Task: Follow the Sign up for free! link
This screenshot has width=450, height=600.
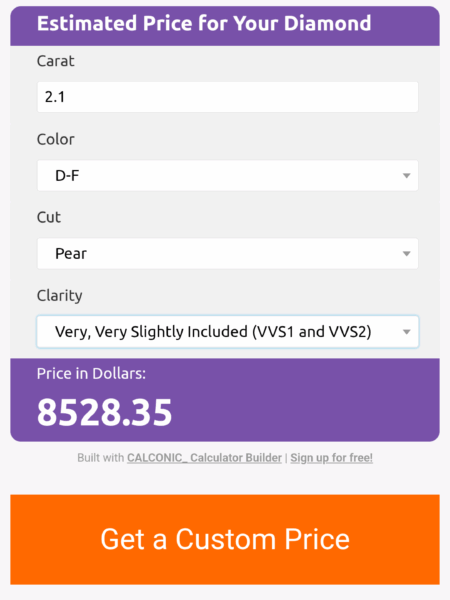Action: (331, 458)
